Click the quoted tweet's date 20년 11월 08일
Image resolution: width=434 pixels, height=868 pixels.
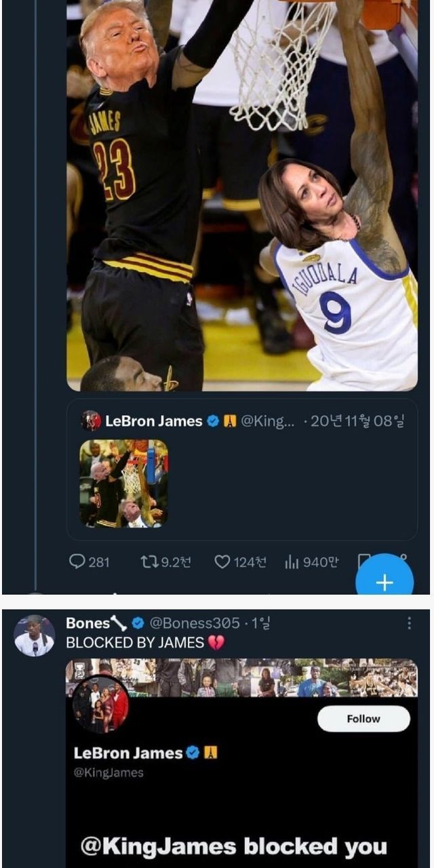point(356,421)
